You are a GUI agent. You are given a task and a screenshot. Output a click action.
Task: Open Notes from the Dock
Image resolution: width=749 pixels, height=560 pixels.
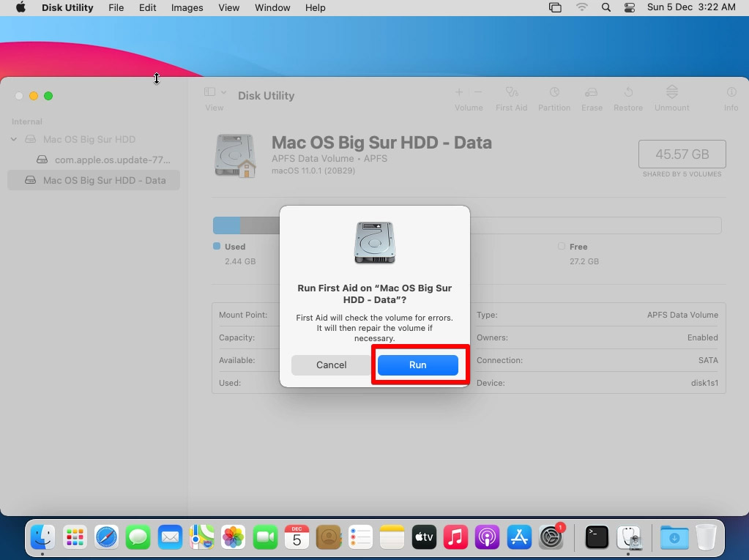click(x=392, y=537)
